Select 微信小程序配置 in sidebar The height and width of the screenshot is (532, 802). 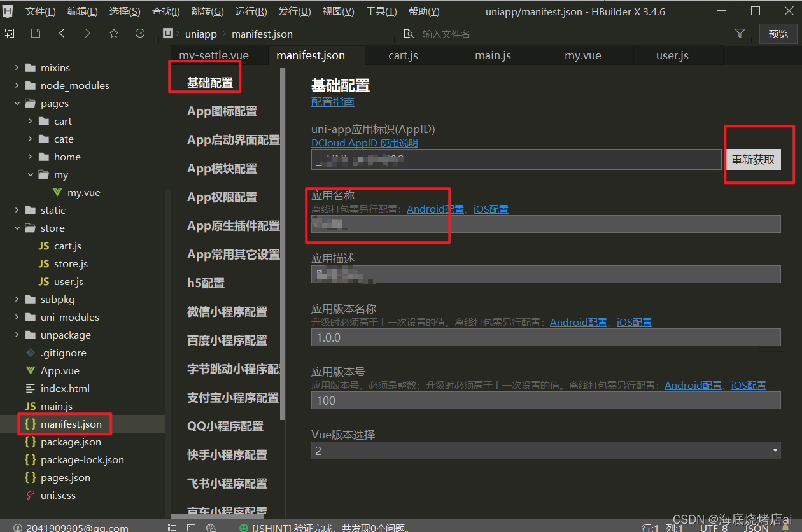[227, 312]
